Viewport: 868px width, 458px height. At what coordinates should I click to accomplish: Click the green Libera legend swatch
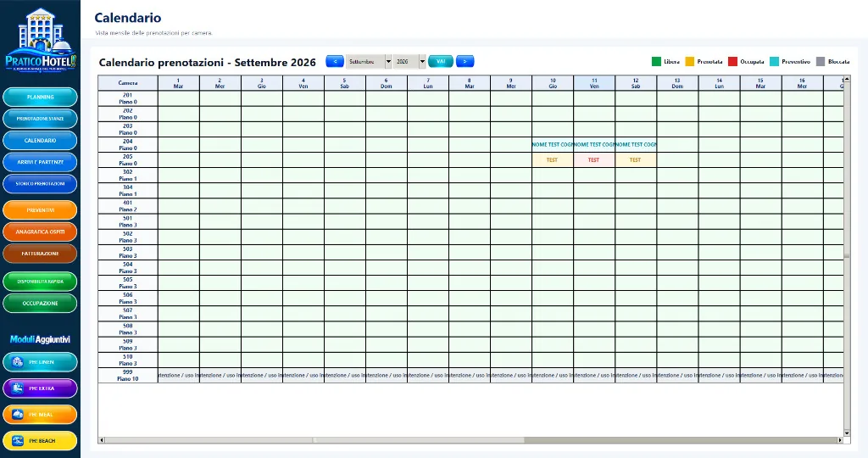click(x=657, y=61)
